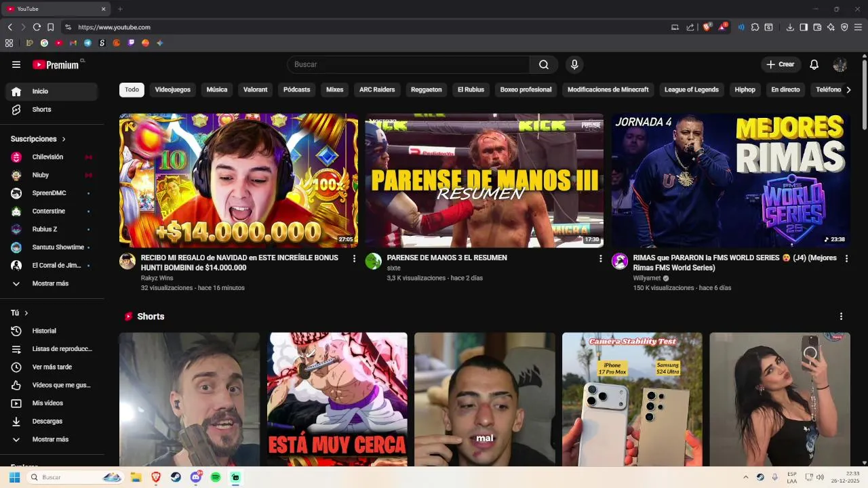Open Niuby subscription channel
Screen dimensions: 868x488
(x=52, y=175)
